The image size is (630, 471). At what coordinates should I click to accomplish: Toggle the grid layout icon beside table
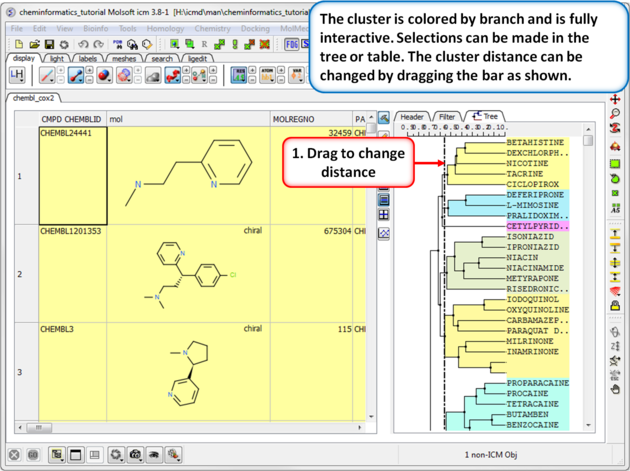pos(384,214)
